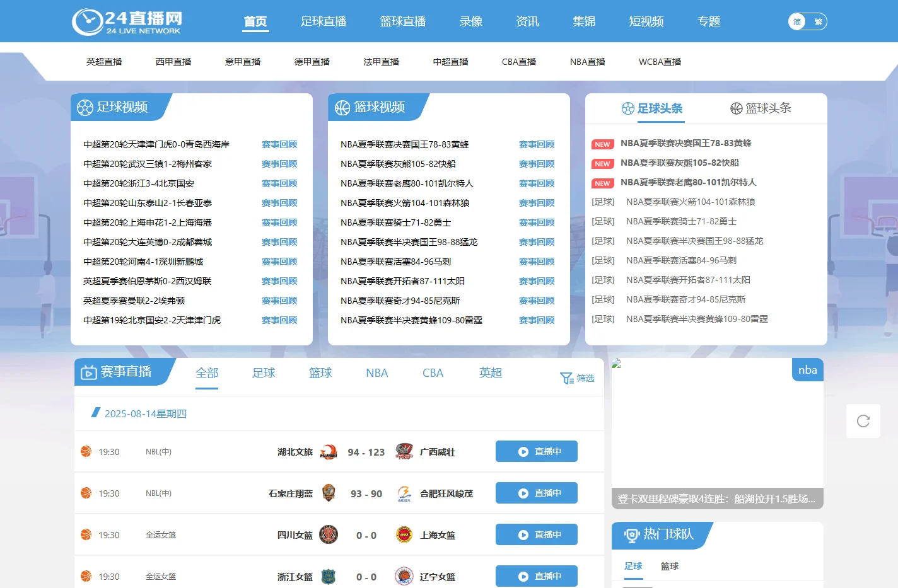
Task: Select the NBA match filter tab
Action: coord(377,373)
